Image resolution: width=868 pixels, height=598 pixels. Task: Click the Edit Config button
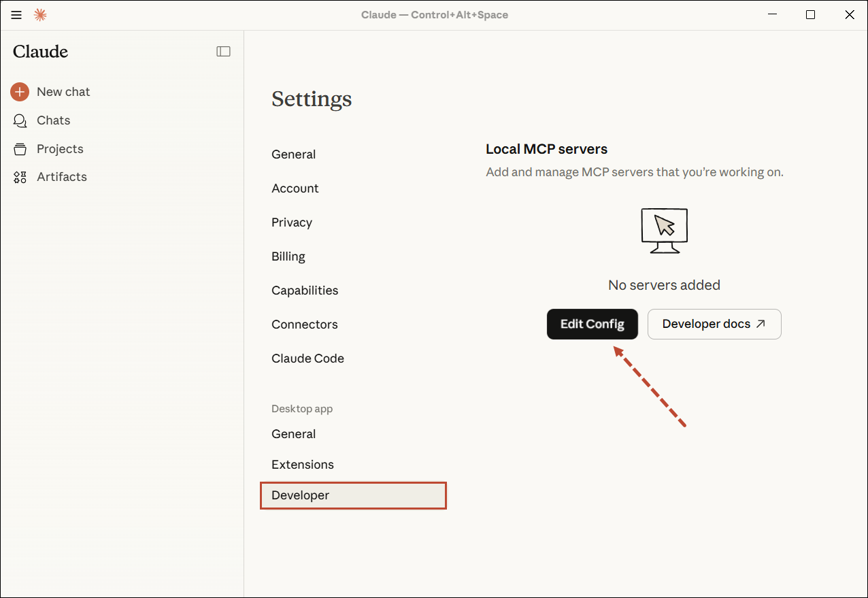(592, 324)
